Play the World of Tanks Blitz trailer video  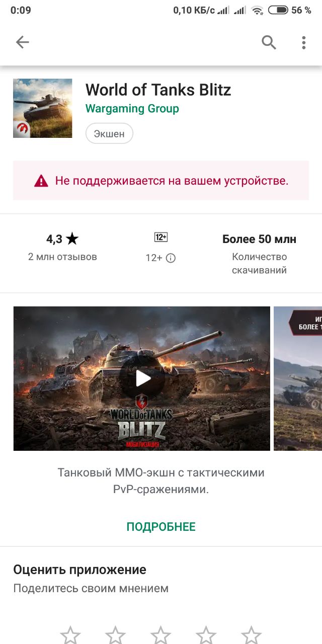(142, 378)
